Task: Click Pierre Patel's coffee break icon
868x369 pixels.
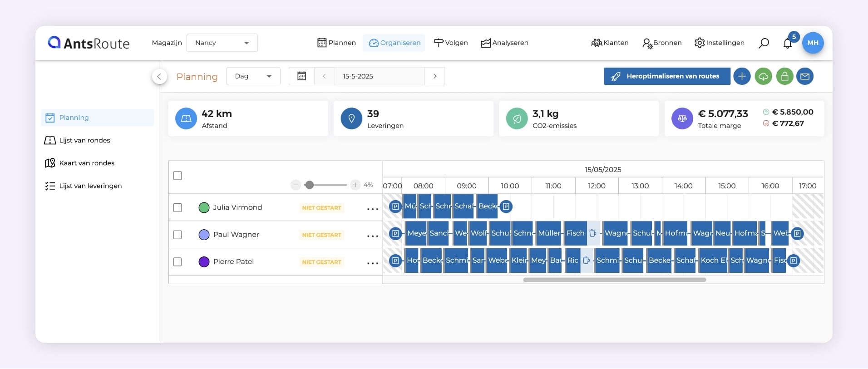Action: coord(587,261)
